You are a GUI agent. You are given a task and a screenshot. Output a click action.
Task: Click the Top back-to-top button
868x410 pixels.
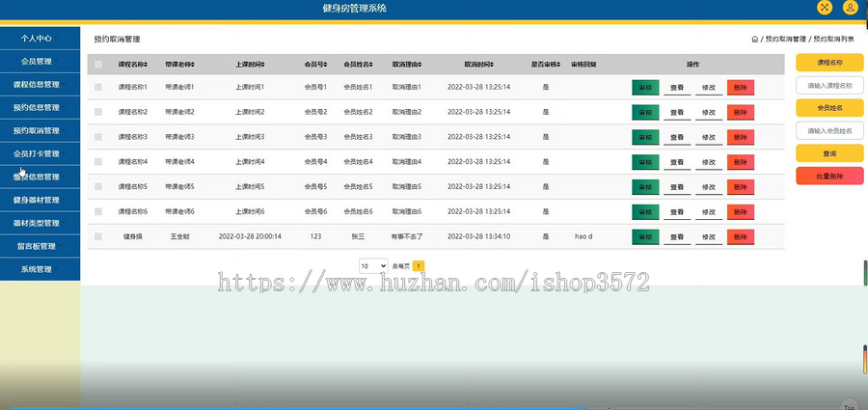pyautogui.click(x=849, y=404)
